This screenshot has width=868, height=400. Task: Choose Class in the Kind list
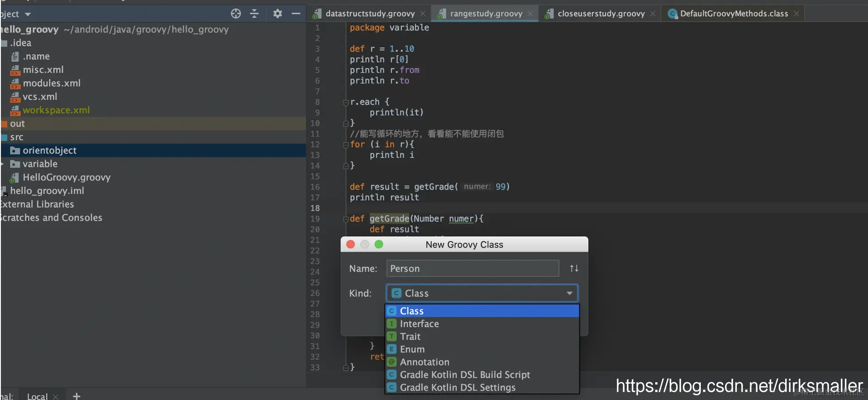click(x=482, y=311)
